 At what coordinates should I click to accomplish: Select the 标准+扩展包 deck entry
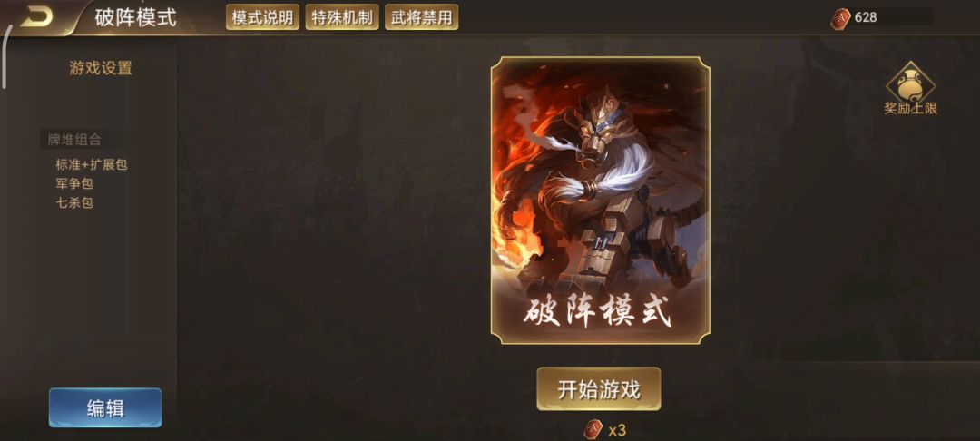pos(92,165)
